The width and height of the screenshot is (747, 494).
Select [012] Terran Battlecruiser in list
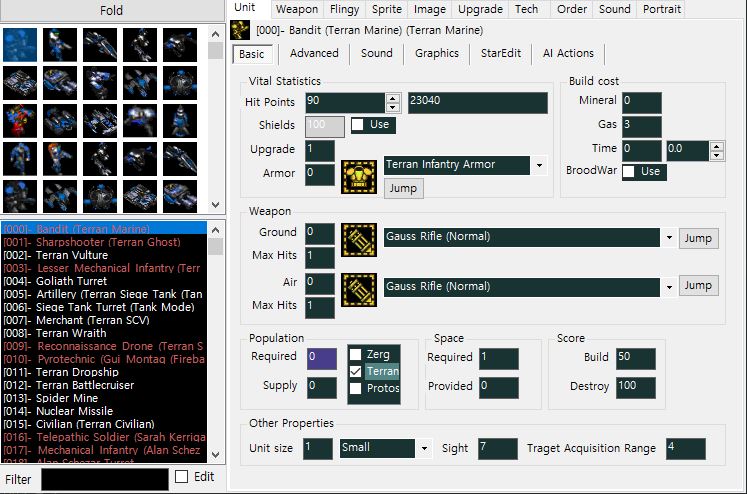(x=104, y=385)
